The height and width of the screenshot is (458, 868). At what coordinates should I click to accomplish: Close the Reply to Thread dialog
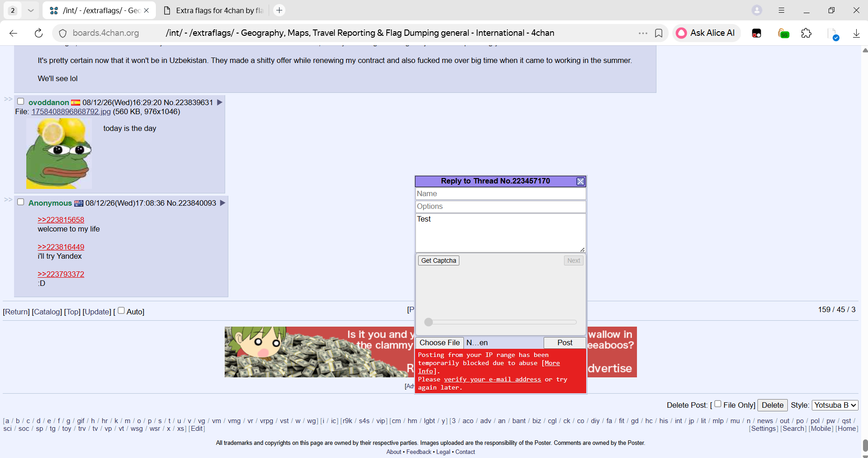point(580,181)
